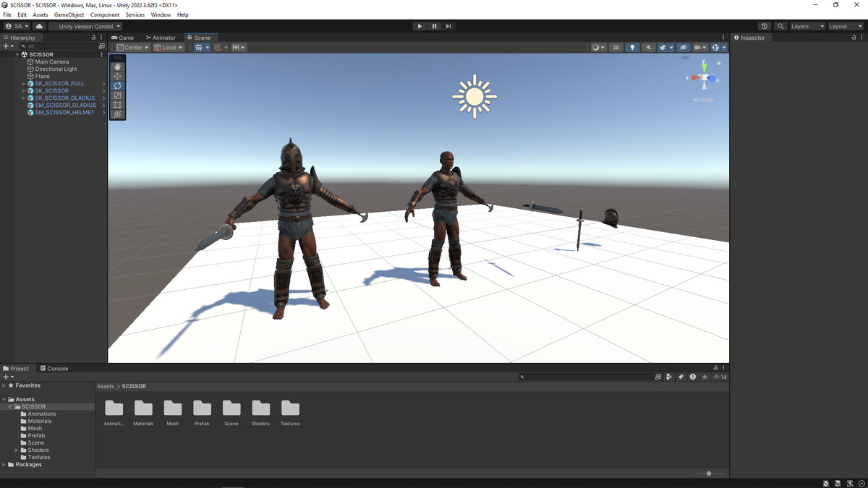Click the cache server status icon
This screenshot has width=868, height=488.
point(838,483)
